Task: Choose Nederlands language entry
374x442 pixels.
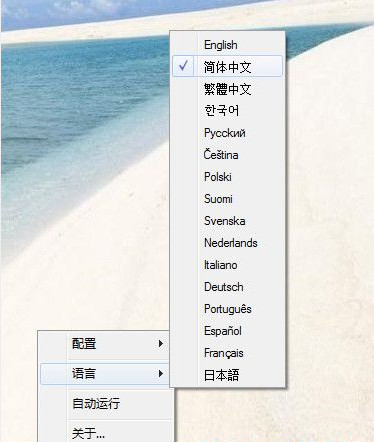Action: [228, 243]
